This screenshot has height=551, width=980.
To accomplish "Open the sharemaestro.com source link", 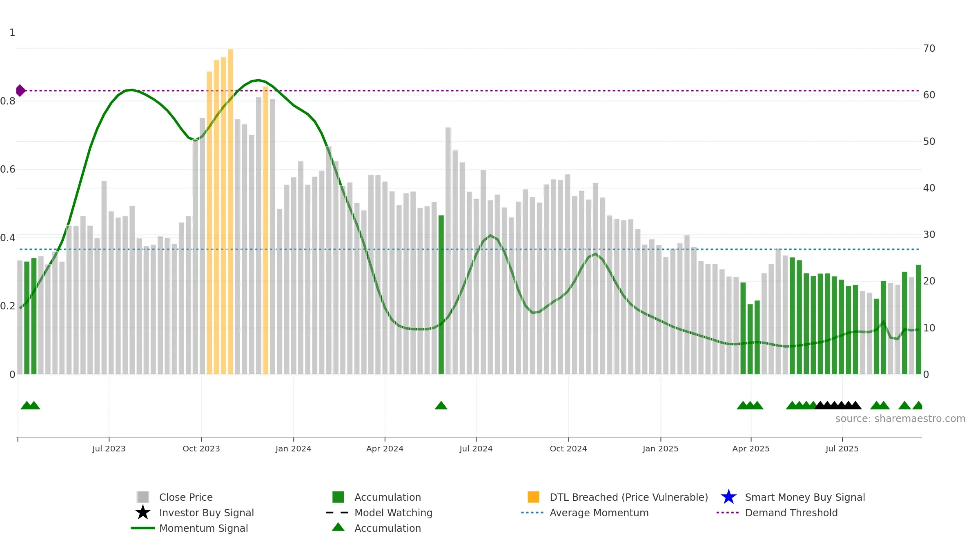I will pyautogui.click(x=900, y=419).
